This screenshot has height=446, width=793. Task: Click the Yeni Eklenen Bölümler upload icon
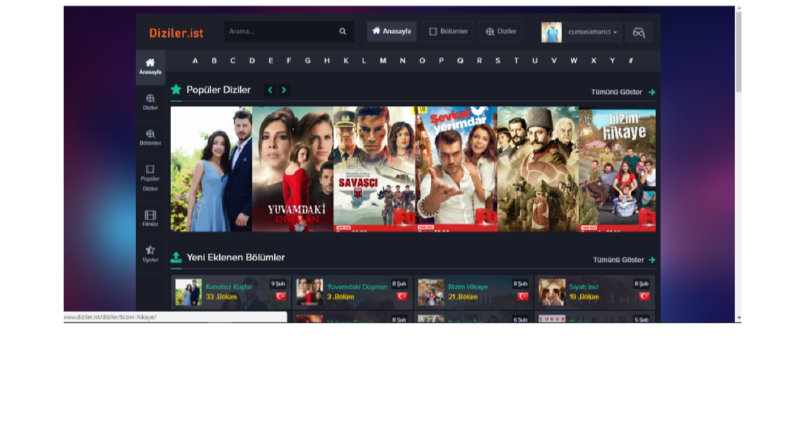[176, 257]
